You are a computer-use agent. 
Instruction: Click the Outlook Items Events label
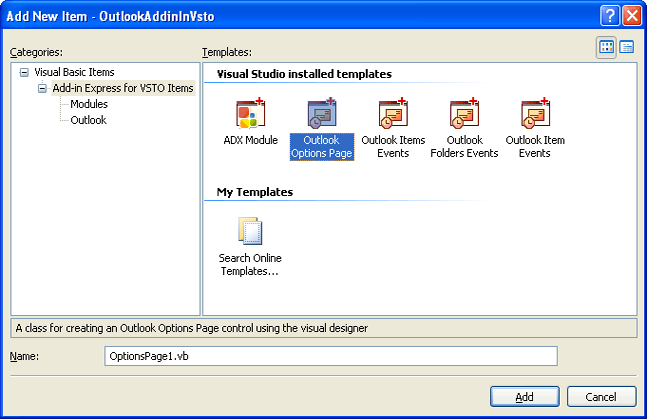coord(393,147)
